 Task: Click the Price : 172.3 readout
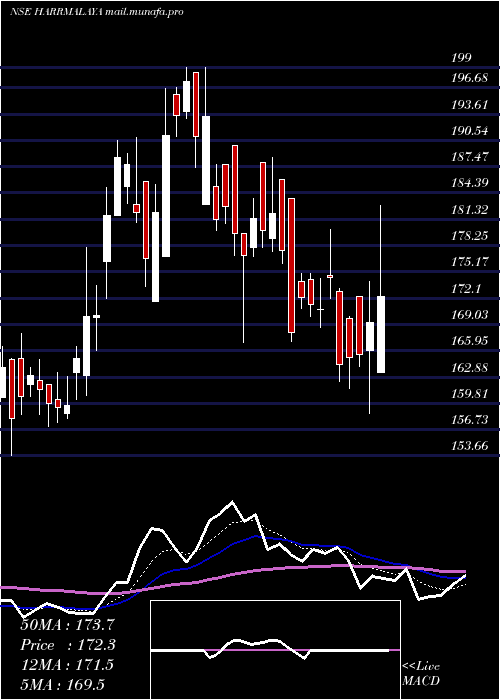pos(68,645)
